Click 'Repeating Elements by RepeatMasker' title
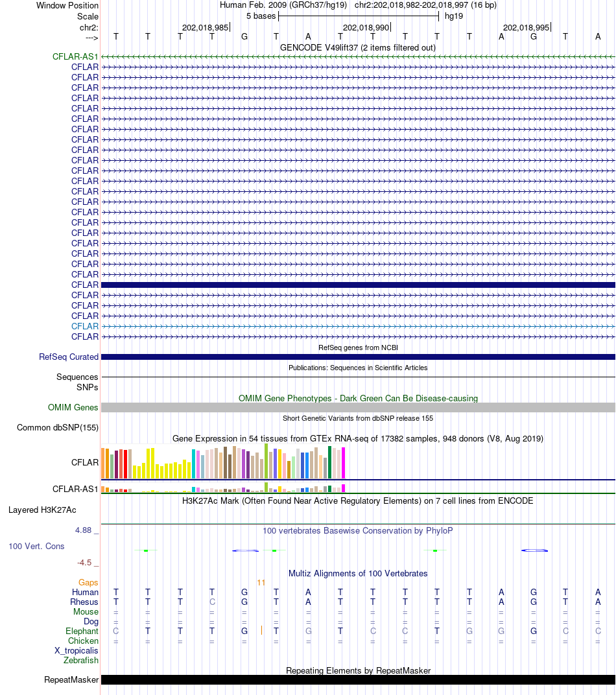 [x=358, y=670]
